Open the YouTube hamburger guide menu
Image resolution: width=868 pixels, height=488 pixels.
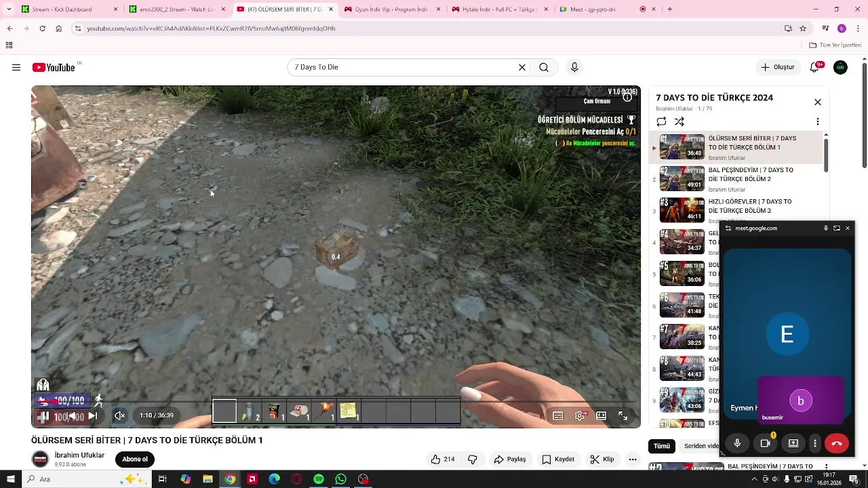tap(16, 67)
